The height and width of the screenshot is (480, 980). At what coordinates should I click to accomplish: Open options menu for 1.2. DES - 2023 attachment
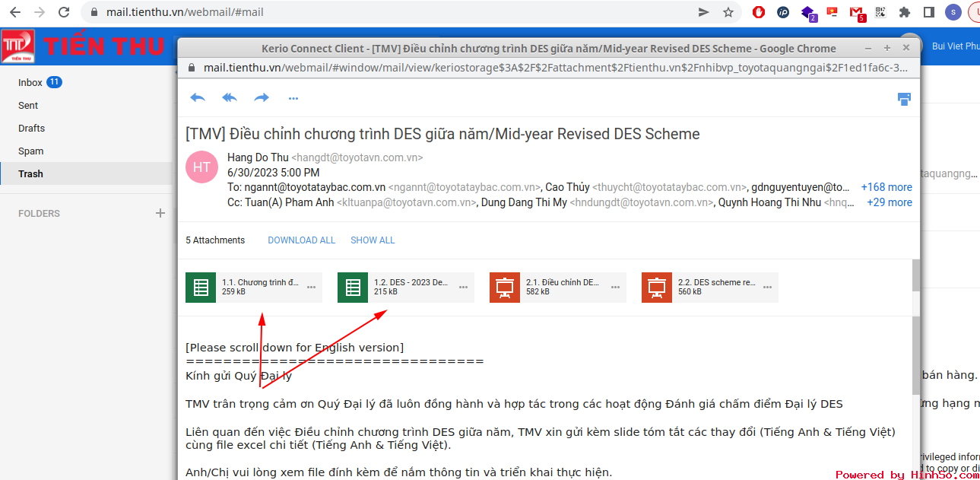coord(463,288)
